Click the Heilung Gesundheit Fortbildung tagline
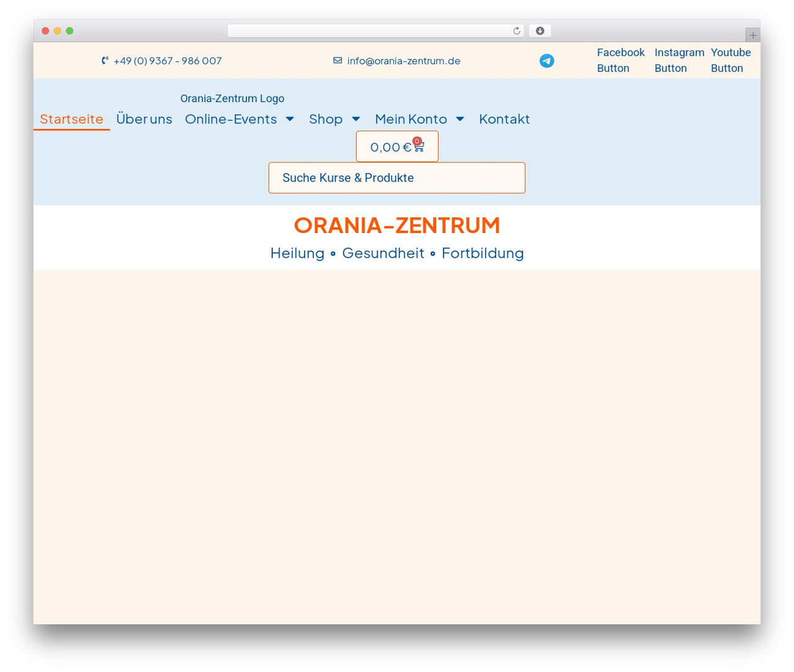Screen dimensions: 794x672 click(397, 253)
